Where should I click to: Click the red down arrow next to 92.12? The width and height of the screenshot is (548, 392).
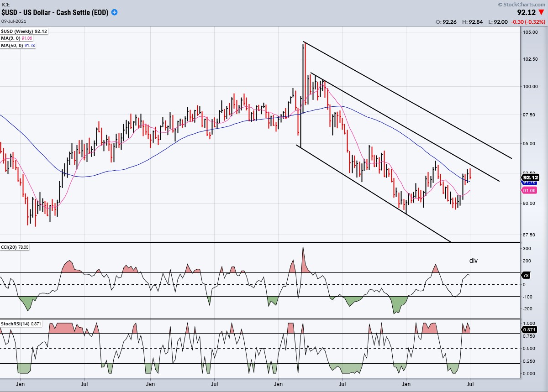[542, 13]
